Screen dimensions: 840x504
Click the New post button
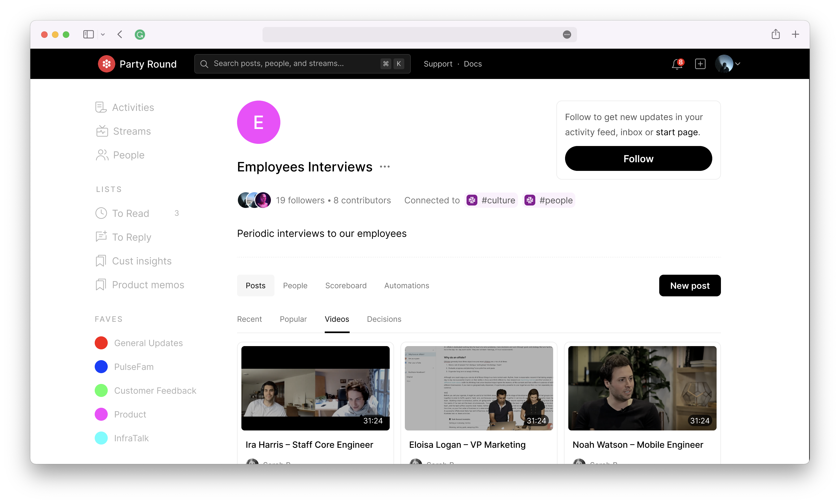(x=690, y=286)
